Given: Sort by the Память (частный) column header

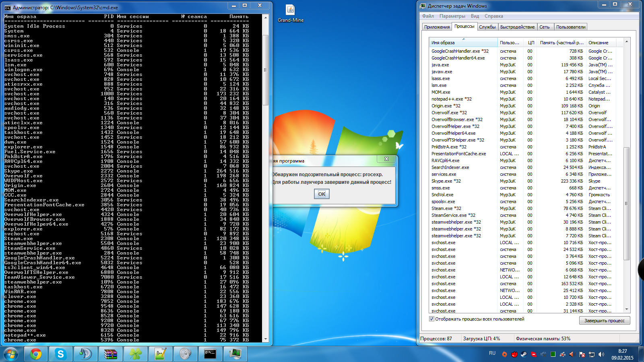Looking at the screenshot, I should coord(561,43).
